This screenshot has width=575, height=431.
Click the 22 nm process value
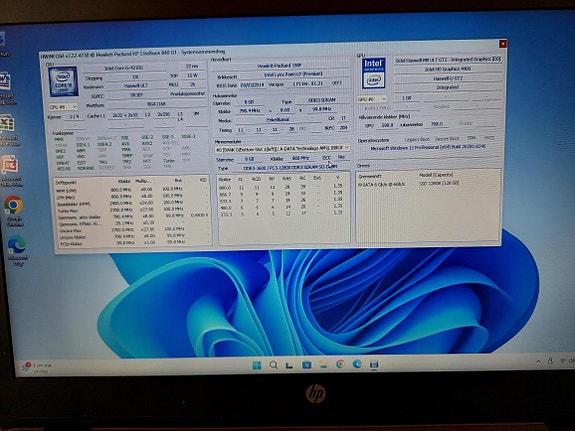coord(192,66)
